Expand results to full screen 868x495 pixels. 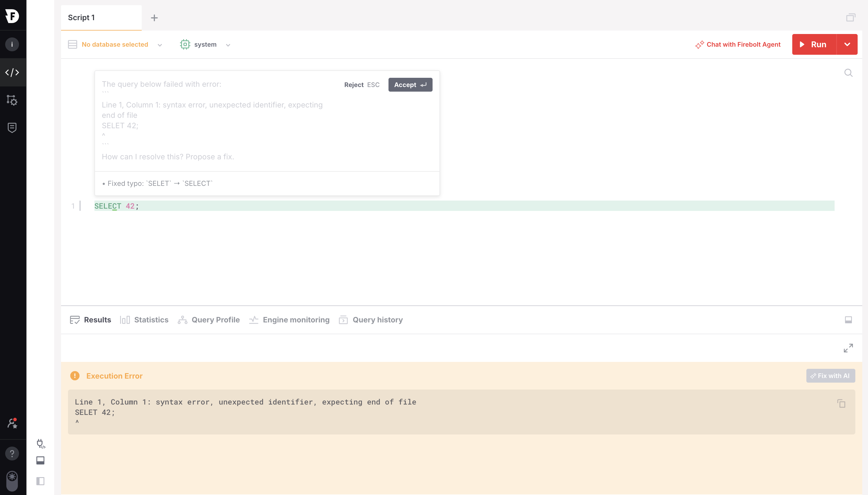point(848,348)
